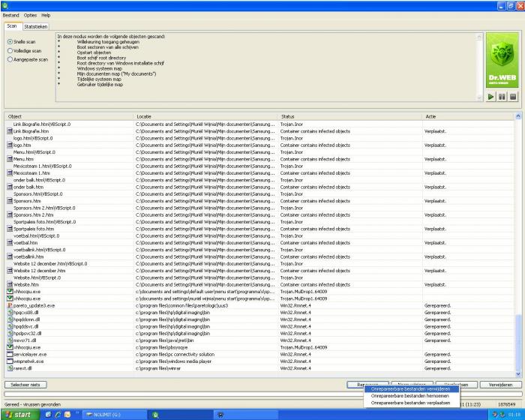525x420 pixels.
Task: Click the scan progress bar
Action: (x=263, y=394)
